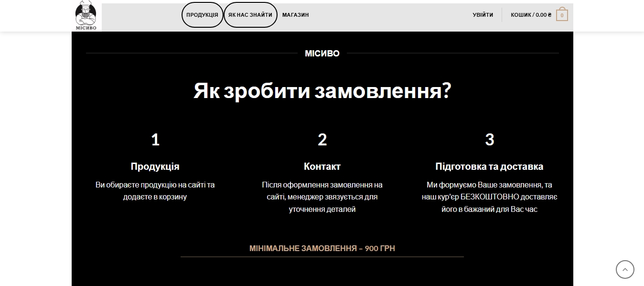Click step number 1
This screenshot has width=644, height=286.
[x=155, y=140]
